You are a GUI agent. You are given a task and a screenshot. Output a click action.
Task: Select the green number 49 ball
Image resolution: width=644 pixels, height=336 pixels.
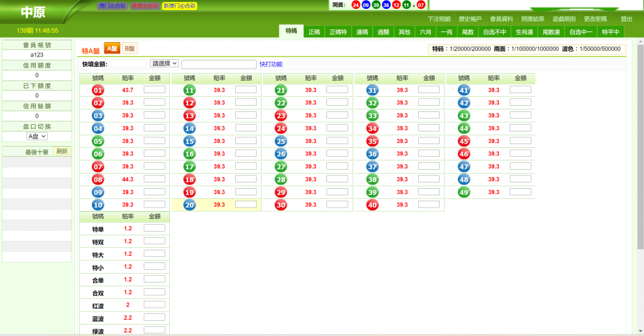point(464,193)
